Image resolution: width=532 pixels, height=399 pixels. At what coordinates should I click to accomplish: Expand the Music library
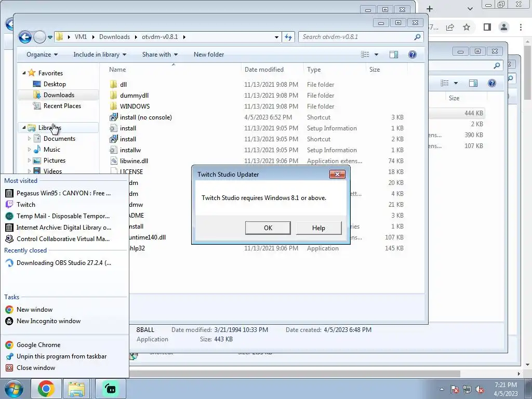pyautogui.click(x=29, y=149)
